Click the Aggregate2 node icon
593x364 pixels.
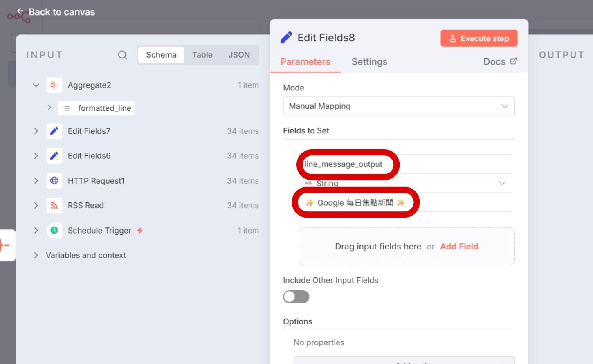click(x=54, y=85)
